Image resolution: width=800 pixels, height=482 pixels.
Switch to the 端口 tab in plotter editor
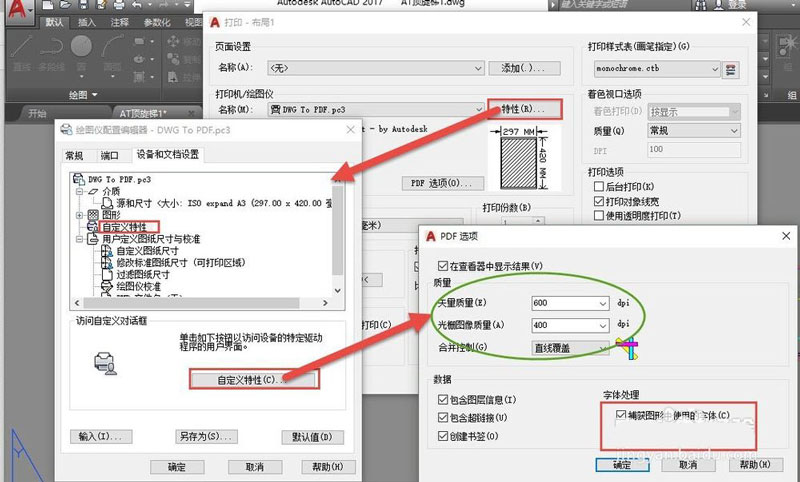pyautogui.click(x=109, y=156)
